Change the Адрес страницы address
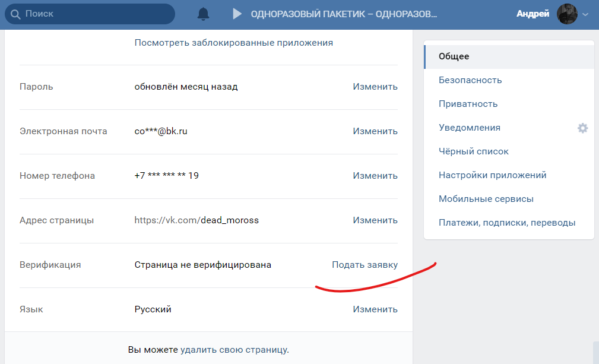The image size is (599, 364). pos(375,220)
